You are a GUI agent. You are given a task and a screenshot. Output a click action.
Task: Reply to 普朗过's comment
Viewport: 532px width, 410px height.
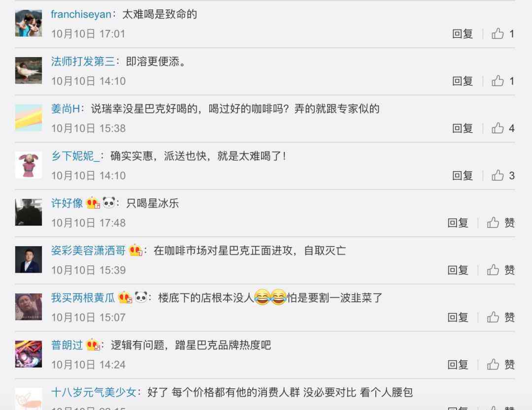click(x=458, y=365)
